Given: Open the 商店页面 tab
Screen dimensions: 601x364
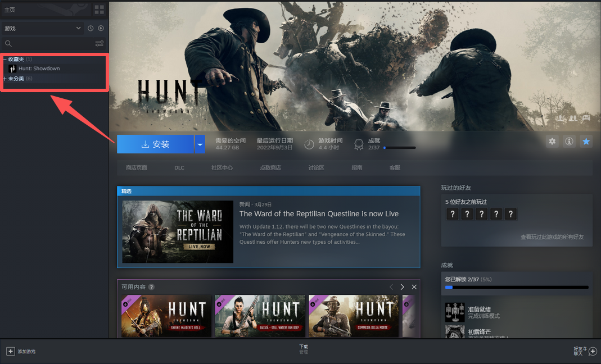Looking at the screenshot, I should [x=137, y=167].
